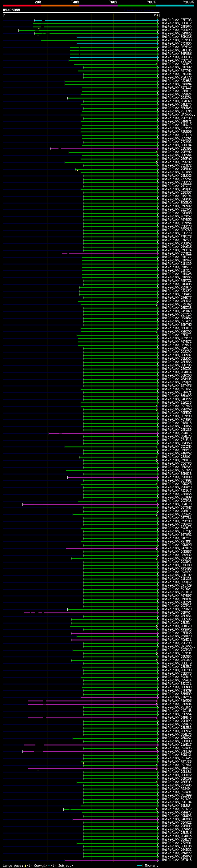Click the UniRef100_C1KT77 label
This screenshot has width=197, height=868.
pyautogui.click(x=176, y=257)
